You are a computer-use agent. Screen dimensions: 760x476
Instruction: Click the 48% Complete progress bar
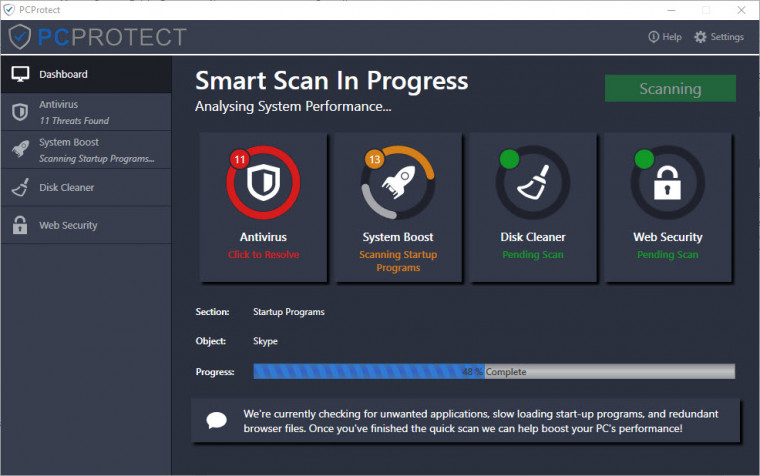pyautogui.click(x=494, y=371)
